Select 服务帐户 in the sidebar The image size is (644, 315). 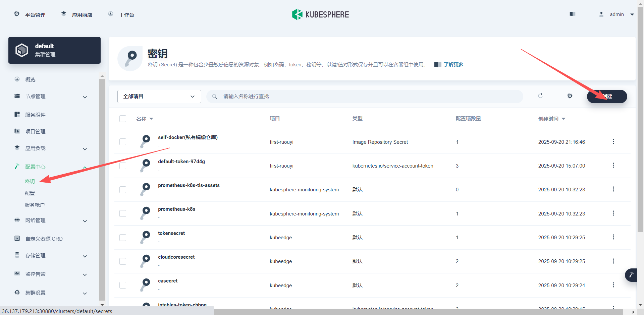coord(35,205)
